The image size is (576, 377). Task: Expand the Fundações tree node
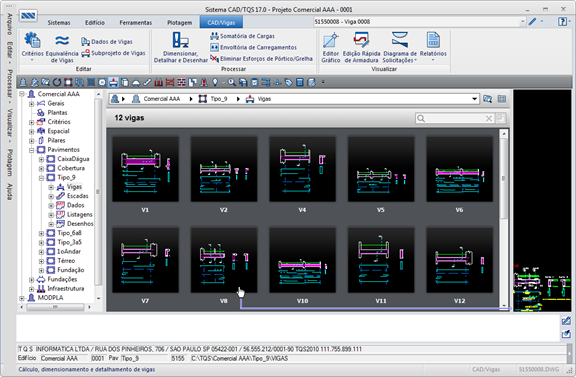pos(32,280)
